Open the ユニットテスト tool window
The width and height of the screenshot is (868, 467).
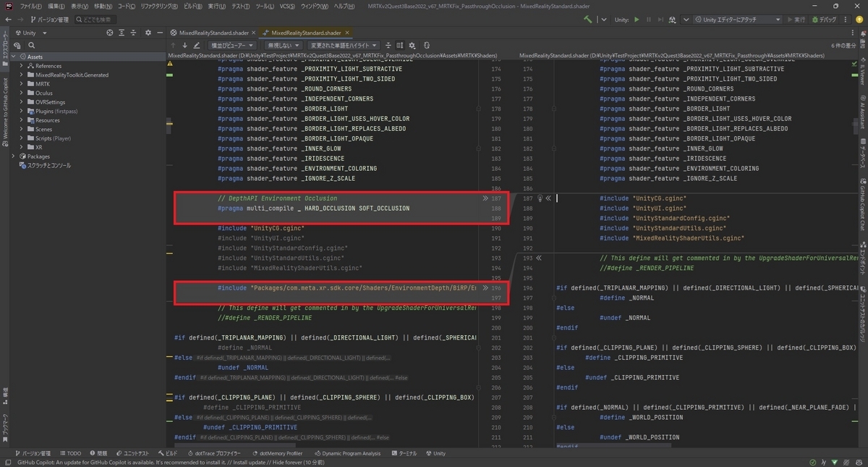[x=132, y=453]
